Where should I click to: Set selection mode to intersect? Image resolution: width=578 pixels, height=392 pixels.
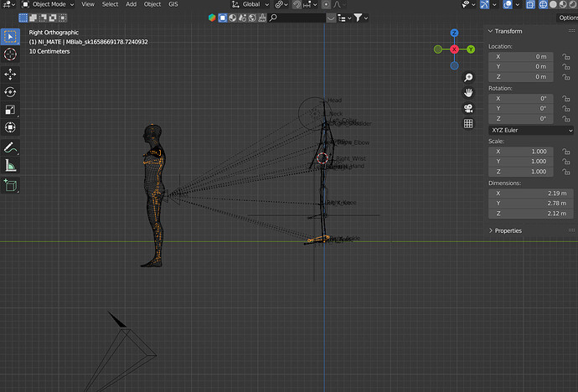(63, 18)
